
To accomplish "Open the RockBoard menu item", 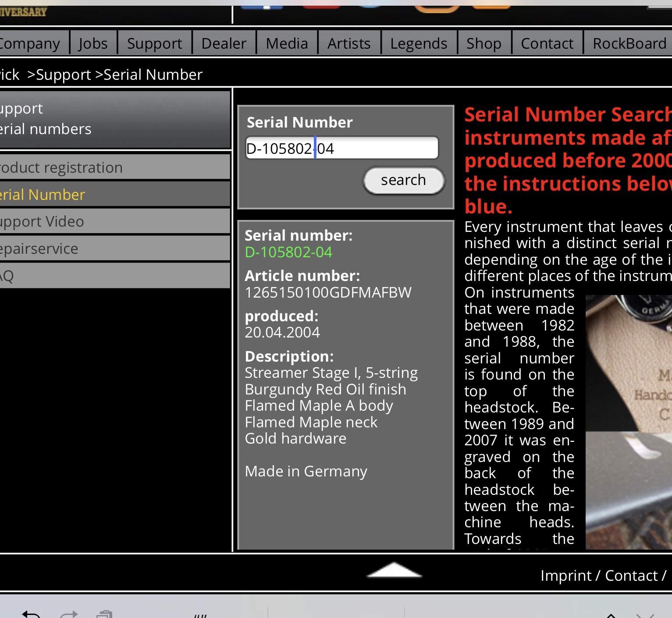I will point(629,43).
